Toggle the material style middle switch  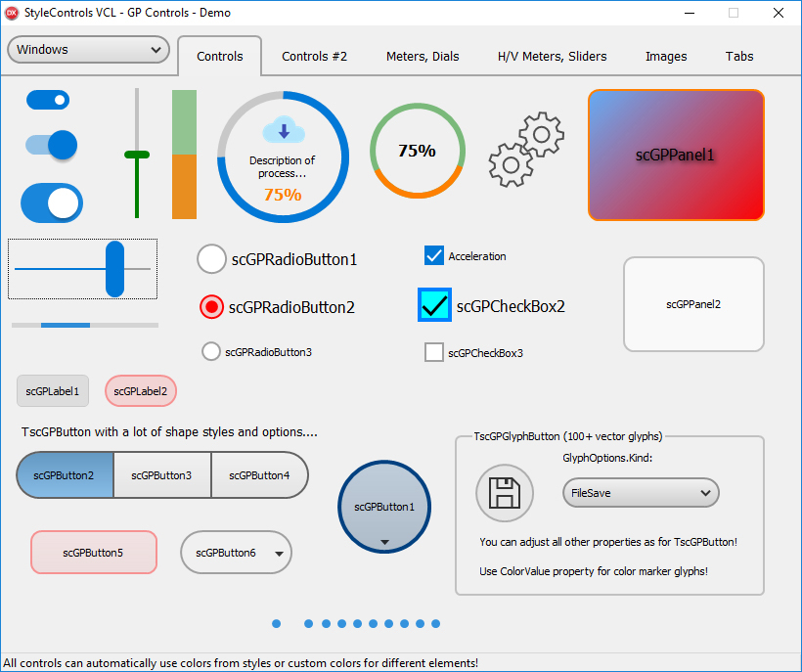(52, 145)
